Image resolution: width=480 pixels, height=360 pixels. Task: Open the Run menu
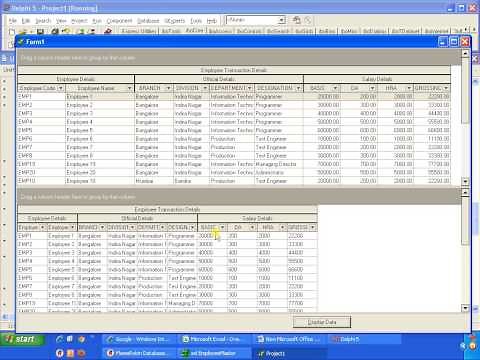point(97,21)
